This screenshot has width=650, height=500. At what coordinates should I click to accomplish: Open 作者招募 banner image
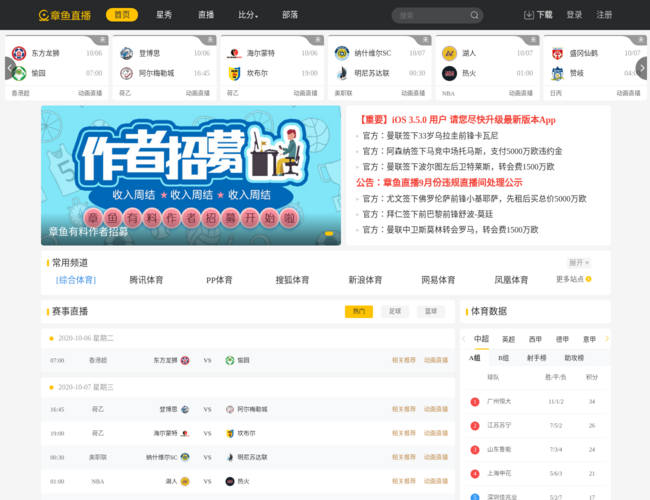tap(191, 175)
